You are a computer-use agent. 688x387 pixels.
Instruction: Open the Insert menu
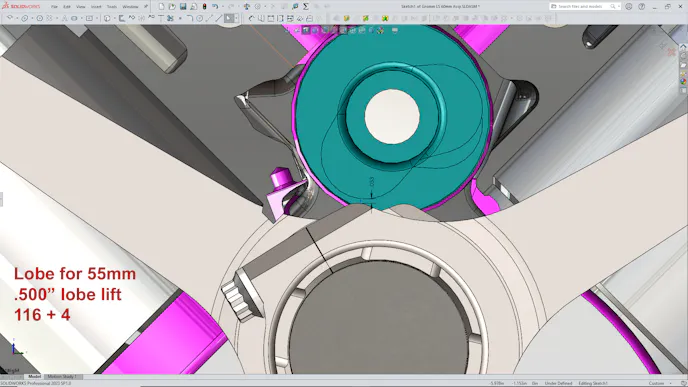point(96,7)
